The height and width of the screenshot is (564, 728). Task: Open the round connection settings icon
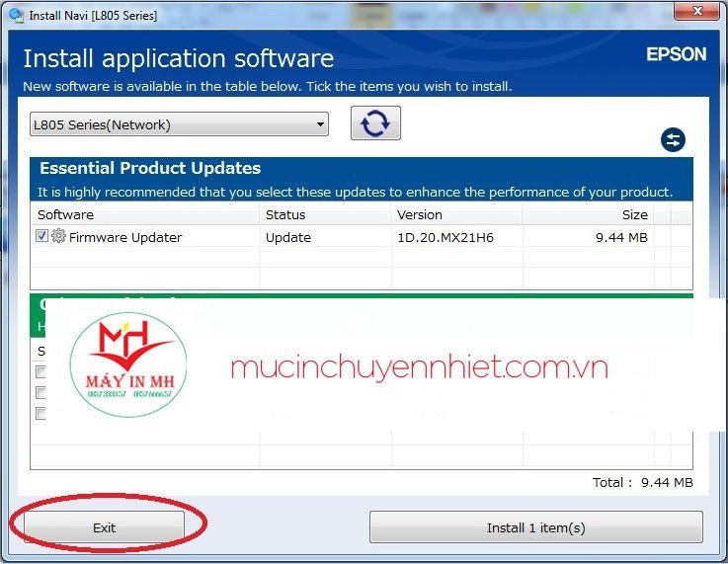[x=673, y=139]
